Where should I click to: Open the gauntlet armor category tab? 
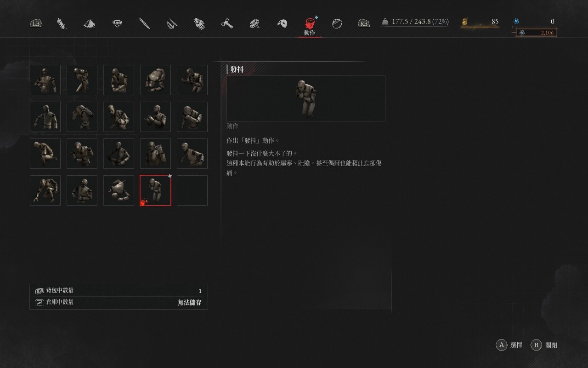[x=199, y=23]
